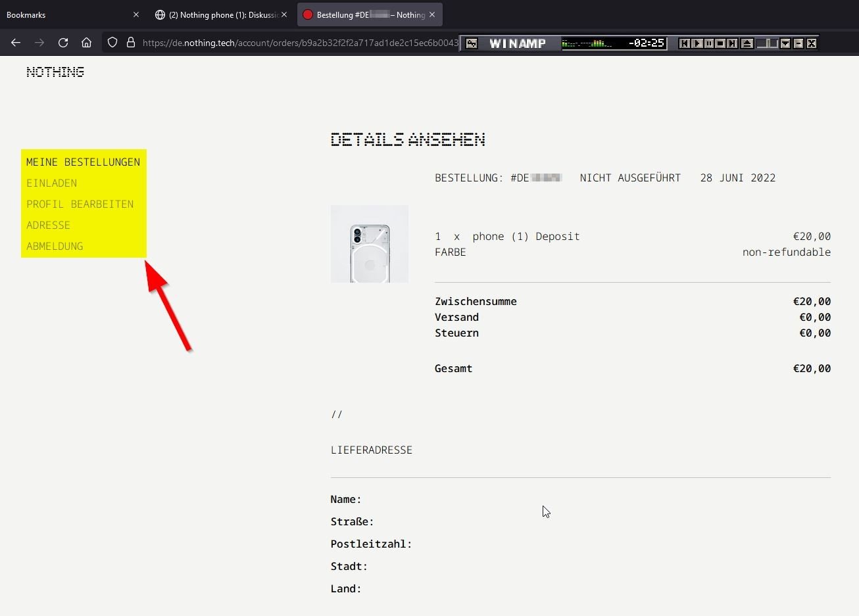This screenshot has width=859, height=616.
Task: Click Winamp play button
Action: [x=697, y=43]
